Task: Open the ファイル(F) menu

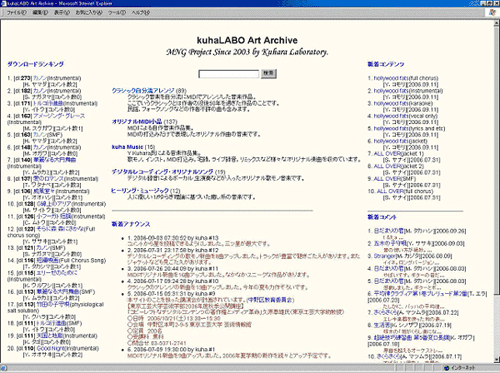Action: click(17, 13)
